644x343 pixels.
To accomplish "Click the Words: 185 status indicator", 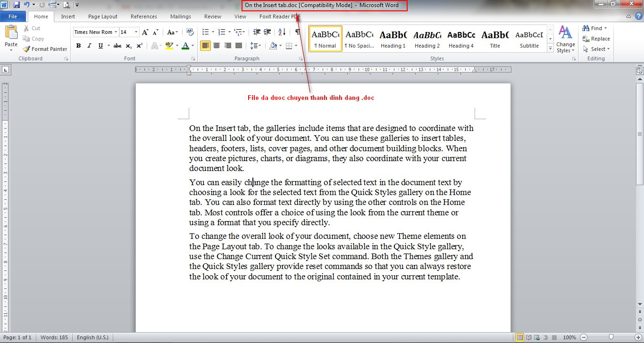I will (54, 337).
